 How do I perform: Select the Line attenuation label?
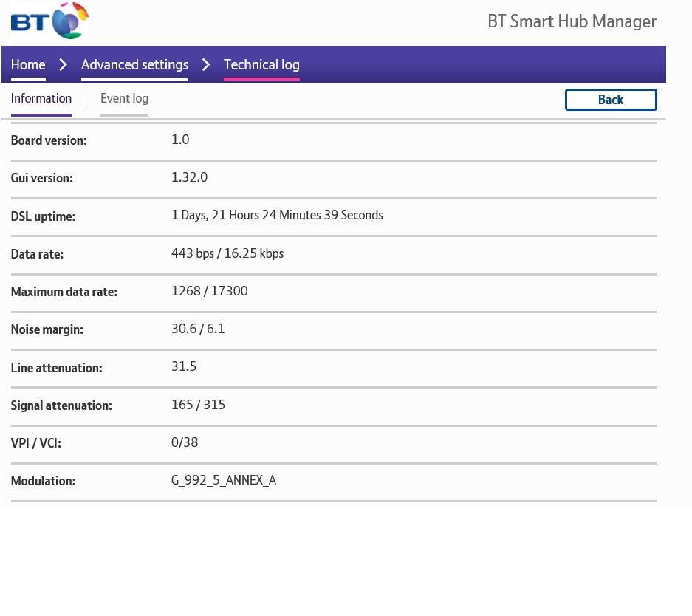[x=56, y=368]
